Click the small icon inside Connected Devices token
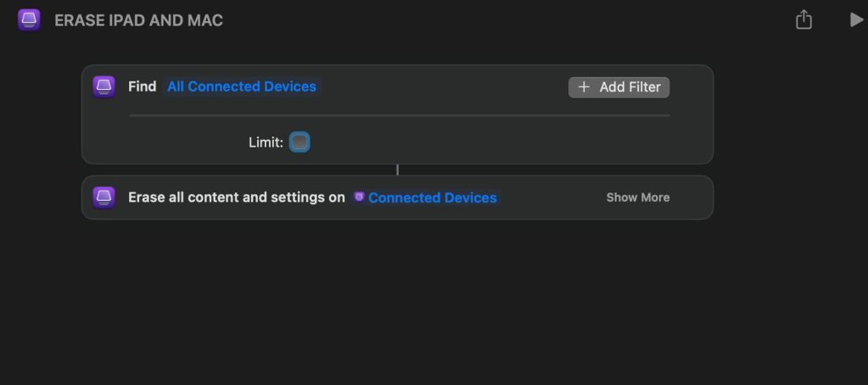 pos(360,198)
